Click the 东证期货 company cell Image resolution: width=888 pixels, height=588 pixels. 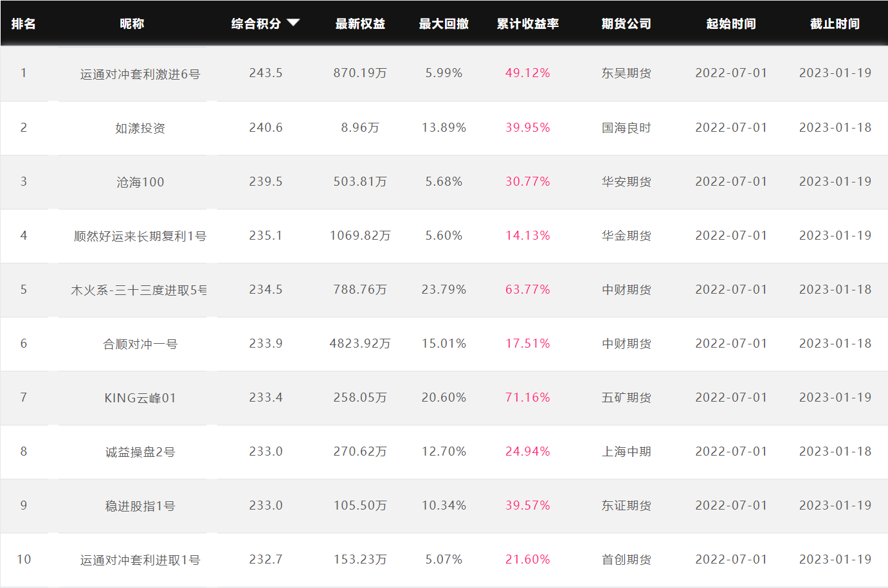tap(626, 506)
